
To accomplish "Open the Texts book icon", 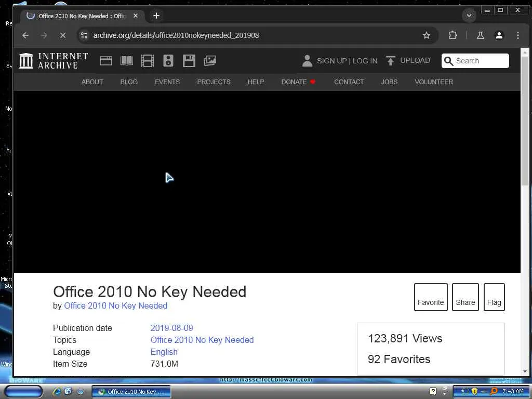I will pyautogui.click(x=127, y=61).
